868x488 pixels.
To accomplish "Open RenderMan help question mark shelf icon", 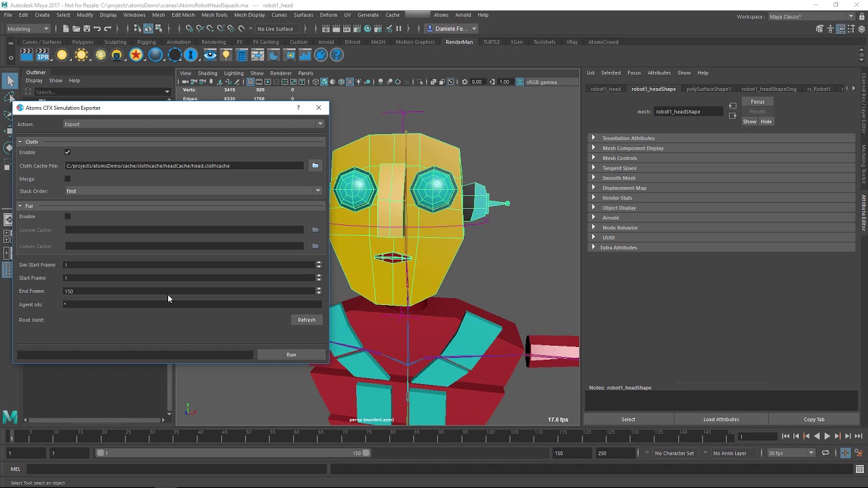I will click(337, 56).
